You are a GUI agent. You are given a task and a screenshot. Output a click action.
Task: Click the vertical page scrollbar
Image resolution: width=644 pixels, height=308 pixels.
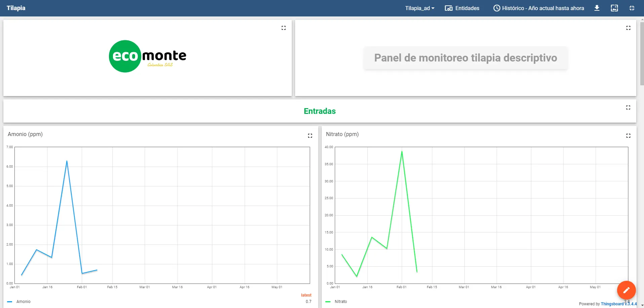[x=642, y=54]
